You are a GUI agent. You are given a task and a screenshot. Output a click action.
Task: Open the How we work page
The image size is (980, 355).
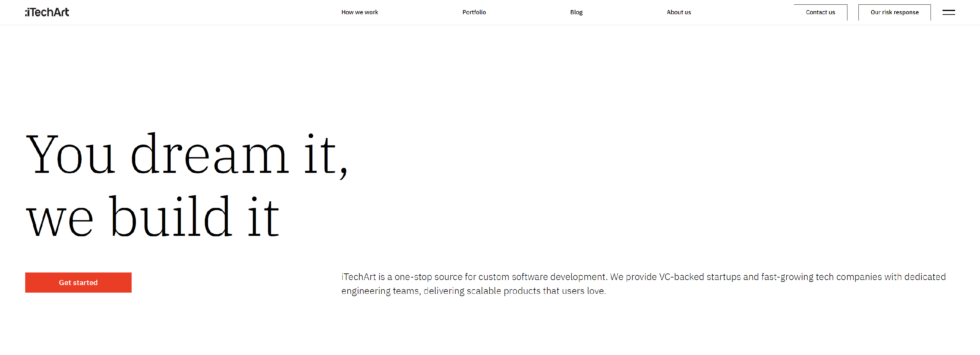360,12
